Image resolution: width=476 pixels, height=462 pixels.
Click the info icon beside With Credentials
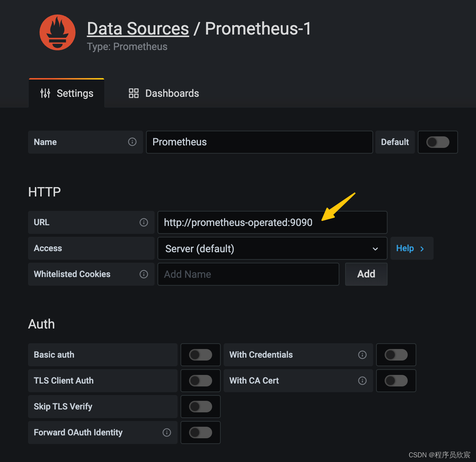click(362, 355)
